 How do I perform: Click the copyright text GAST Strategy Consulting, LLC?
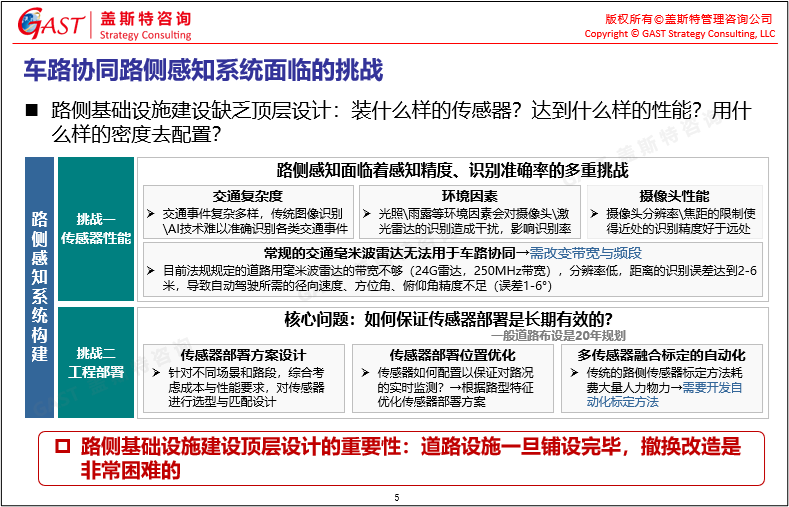tap(679, 33)
